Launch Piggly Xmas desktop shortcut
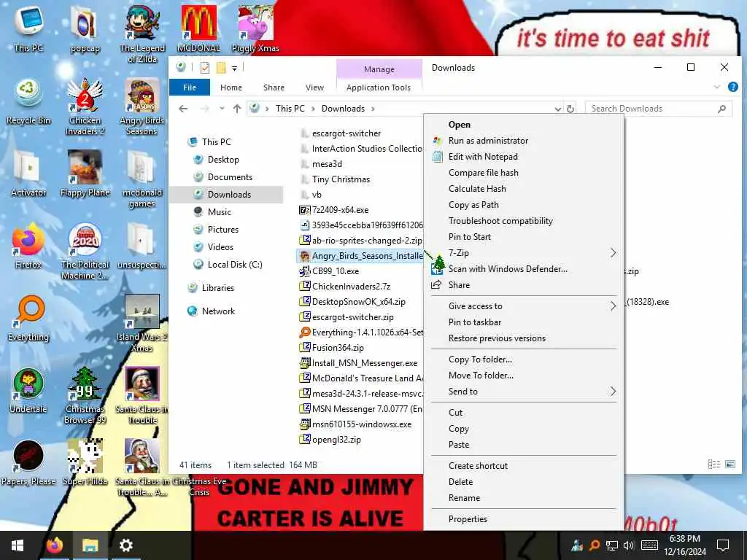The height and width of the screenshot is (560, 747). tap(255, 28)
